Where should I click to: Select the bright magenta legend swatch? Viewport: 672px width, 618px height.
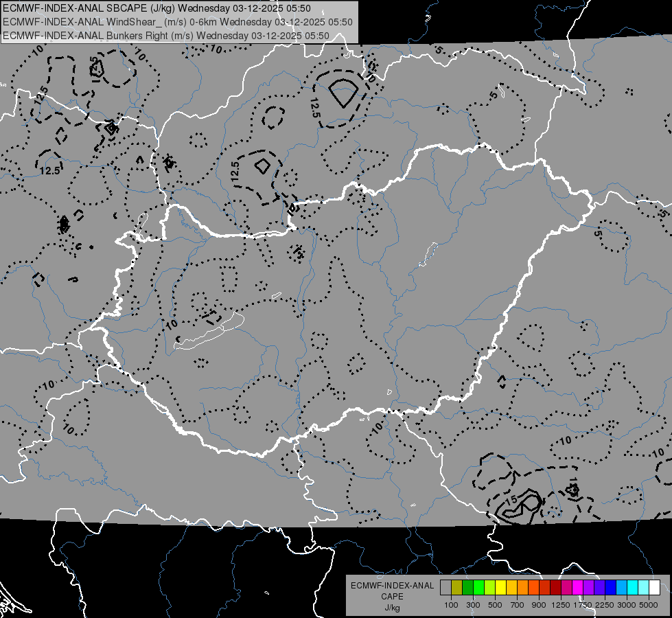(578, 588)
